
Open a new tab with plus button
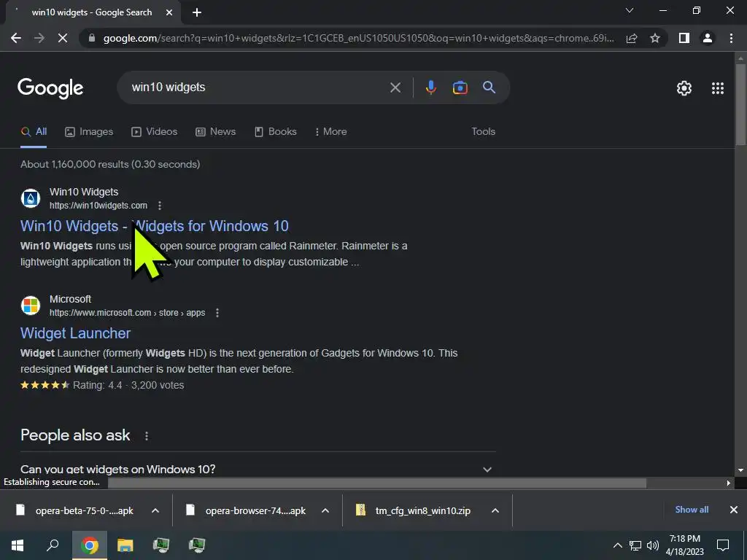(197, 13)
